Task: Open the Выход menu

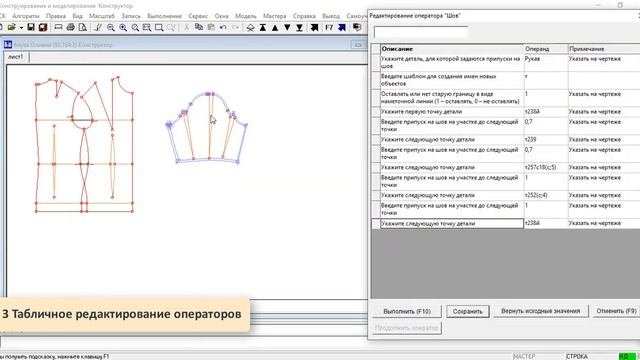Action: [x=331, y=16]
